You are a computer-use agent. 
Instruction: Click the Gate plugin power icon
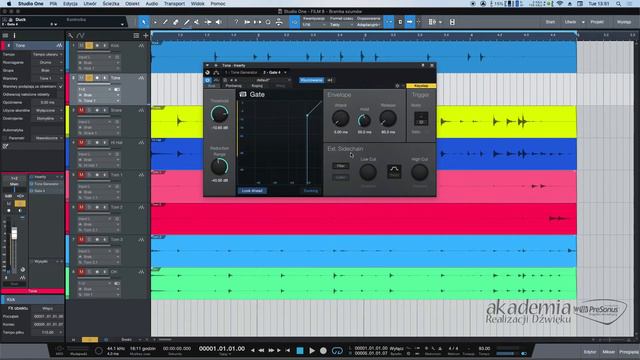207,80
